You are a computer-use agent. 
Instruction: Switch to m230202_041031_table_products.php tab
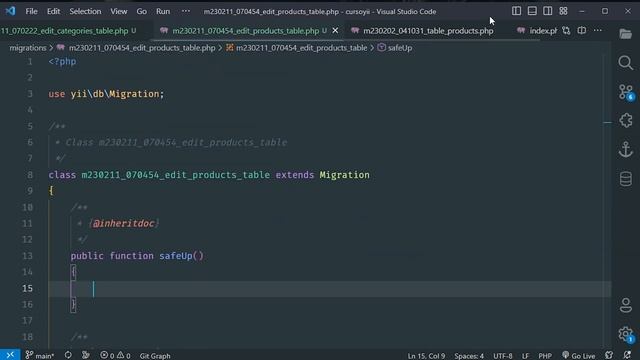[x=428, y=31]
